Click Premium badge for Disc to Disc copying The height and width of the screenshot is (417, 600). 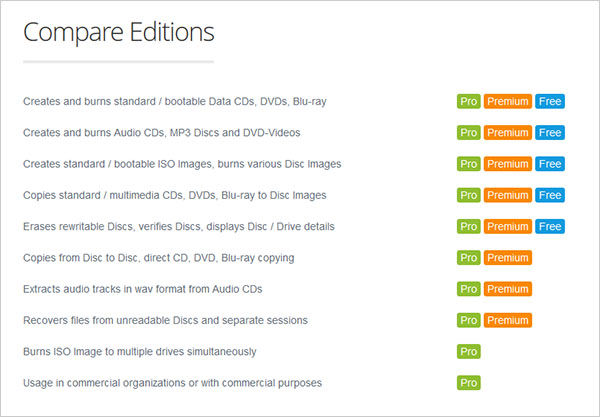tap(507, 258)
